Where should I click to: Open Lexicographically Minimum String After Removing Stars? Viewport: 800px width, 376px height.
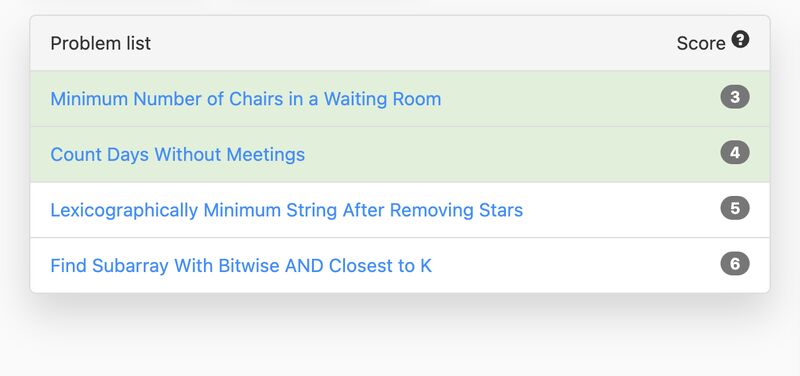(287, 210)
